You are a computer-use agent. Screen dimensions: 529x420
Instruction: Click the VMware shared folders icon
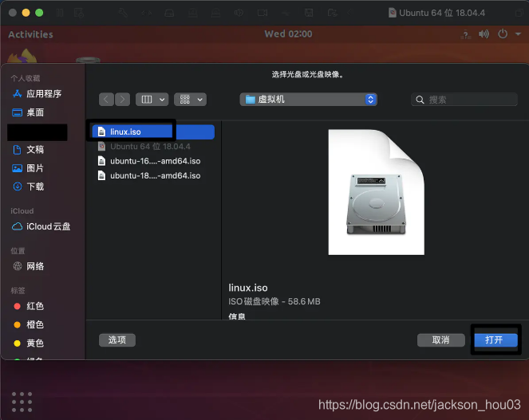point(332,13)
